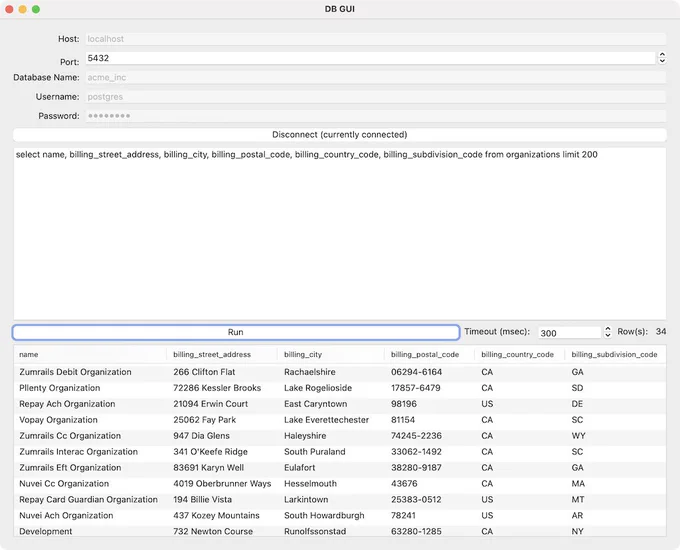
Task: Click city cell East Caryntown
Action: [x=315, y=404]
